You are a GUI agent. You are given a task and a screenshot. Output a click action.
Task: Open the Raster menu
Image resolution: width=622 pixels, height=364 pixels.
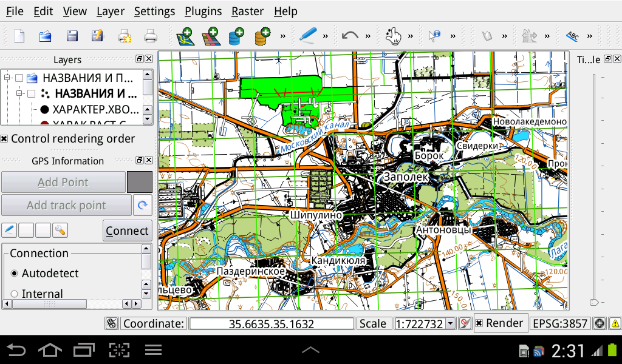pos(247,11)
